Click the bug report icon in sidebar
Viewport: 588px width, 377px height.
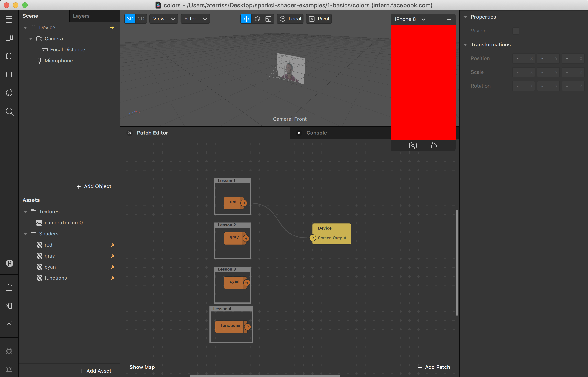tap(9, 351)
